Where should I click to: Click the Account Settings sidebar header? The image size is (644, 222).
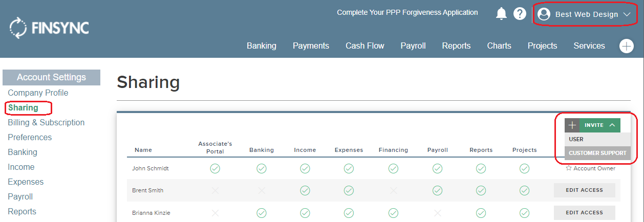tap(51, 77)
